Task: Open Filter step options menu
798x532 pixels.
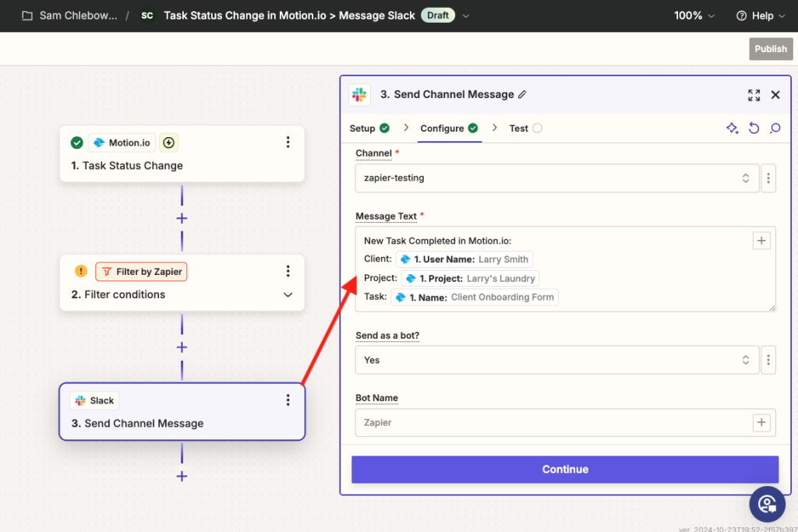Action: click(288, 271)
